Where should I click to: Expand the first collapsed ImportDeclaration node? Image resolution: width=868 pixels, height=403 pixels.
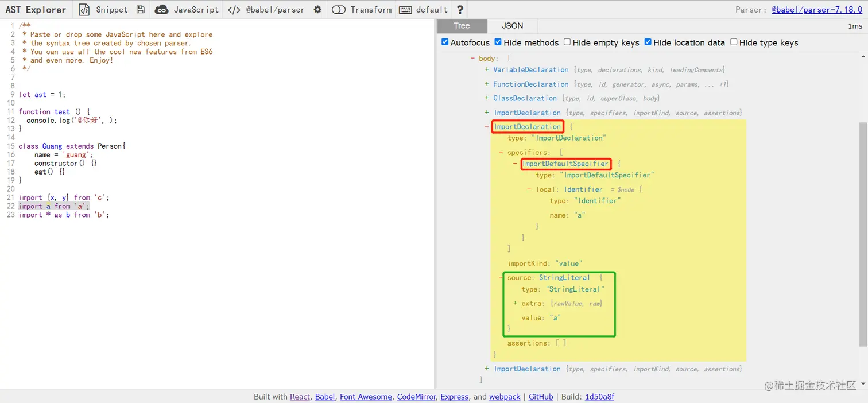(x=487, y=113)
